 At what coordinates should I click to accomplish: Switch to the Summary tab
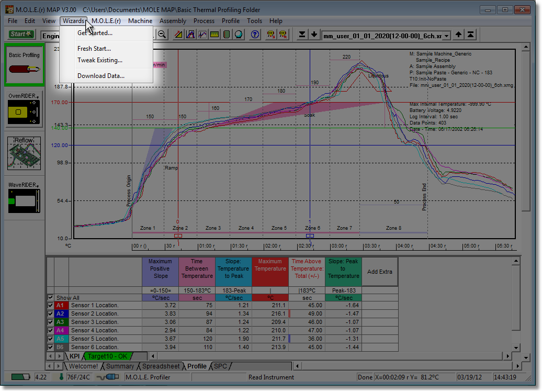coord(120,366)
